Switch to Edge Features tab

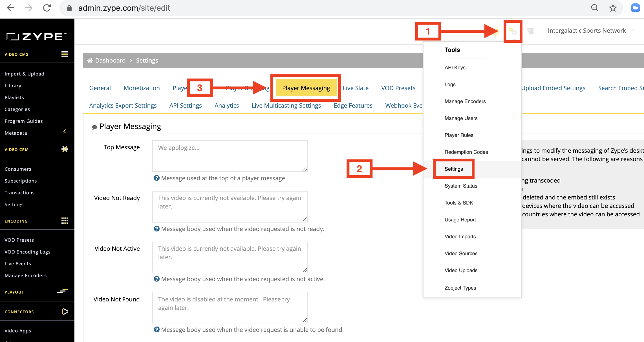[x=353, y=105]
